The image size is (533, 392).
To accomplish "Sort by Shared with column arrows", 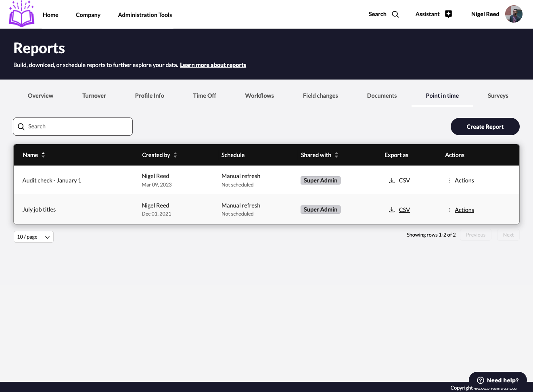I will [336, 155].
